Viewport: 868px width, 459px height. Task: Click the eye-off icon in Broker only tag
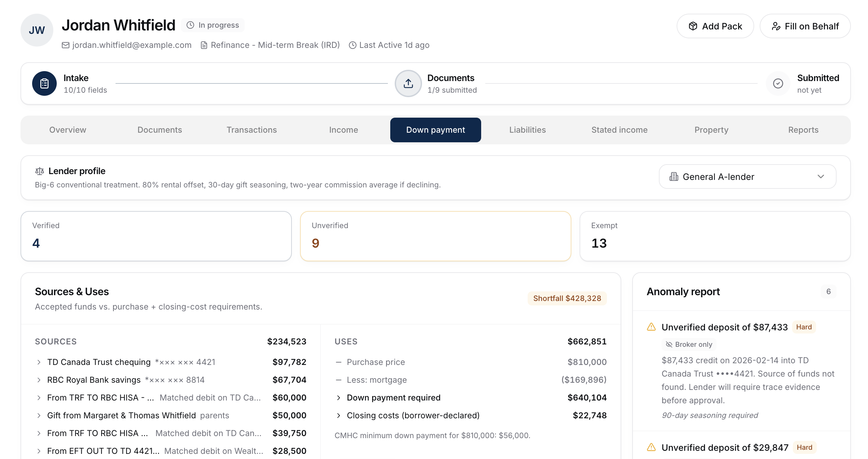click(669, 344)
